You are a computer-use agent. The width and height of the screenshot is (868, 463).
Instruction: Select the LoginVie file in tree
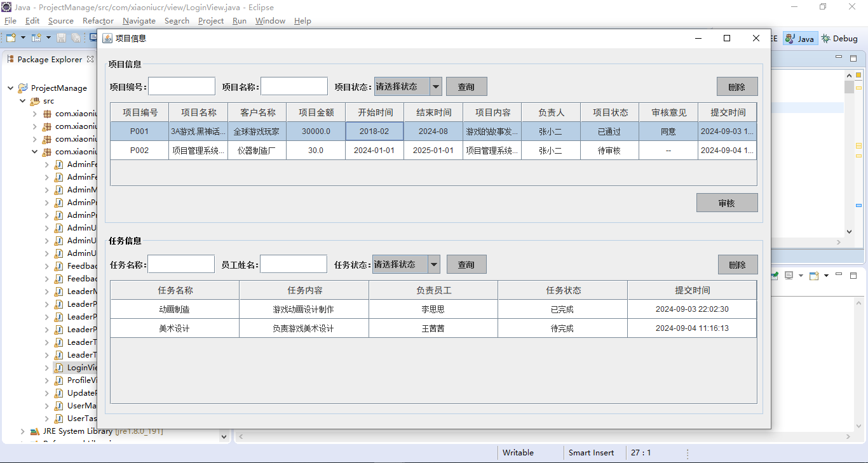[82, 368]
